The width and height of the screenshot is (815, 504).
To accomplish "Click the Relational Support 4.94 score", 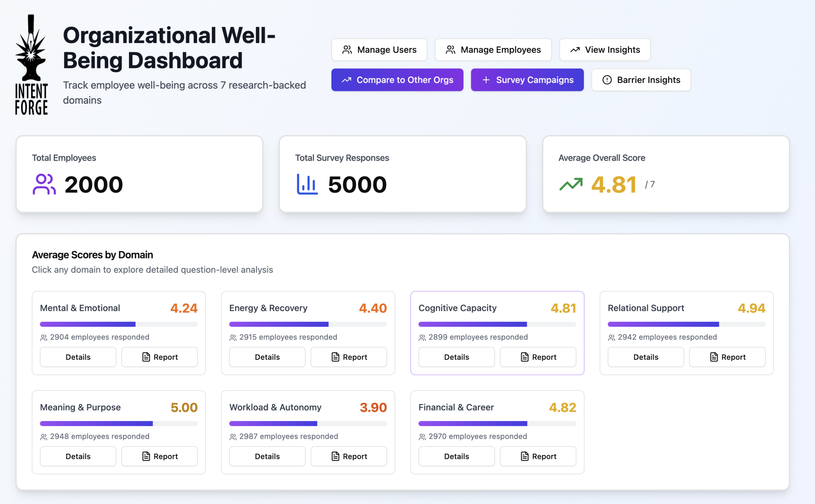I will coord(751,308).
